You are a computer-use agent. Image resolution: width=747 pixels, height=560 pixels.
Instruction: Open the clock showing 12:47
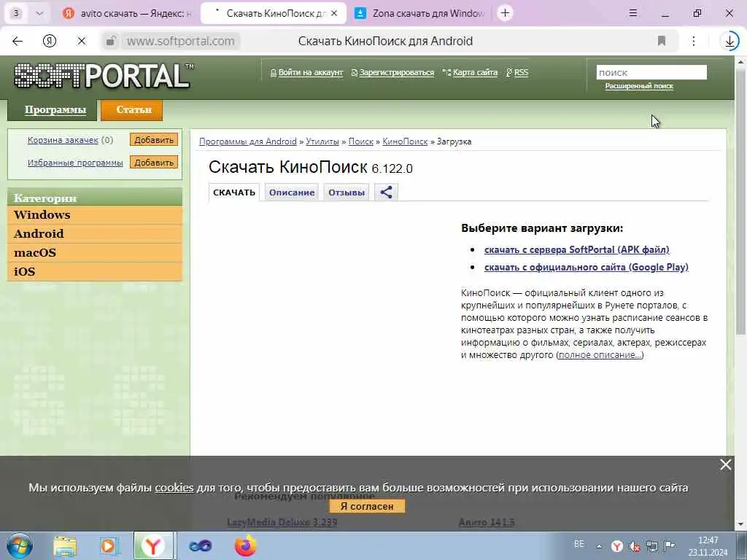pyautogui.click(x=708, y=546)
